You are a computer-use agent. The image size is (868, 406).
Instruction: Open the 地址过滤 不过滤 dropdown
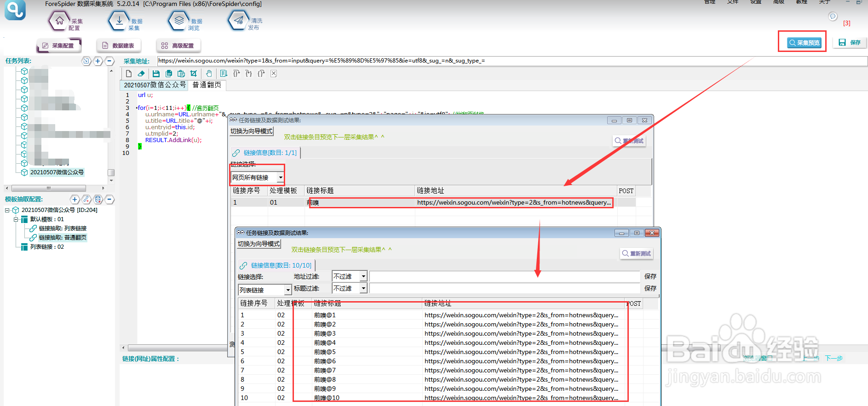363,276
